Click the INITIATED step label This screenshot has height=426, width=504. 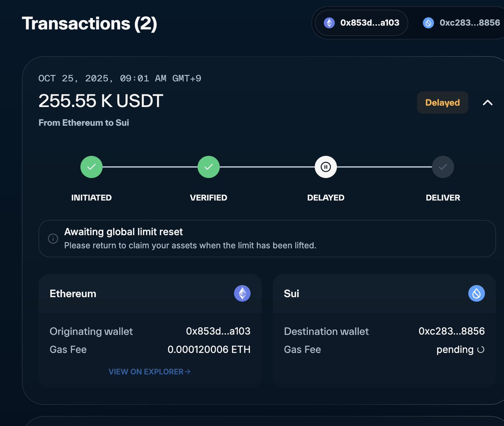pyautogui.click(x=92, y=198)
